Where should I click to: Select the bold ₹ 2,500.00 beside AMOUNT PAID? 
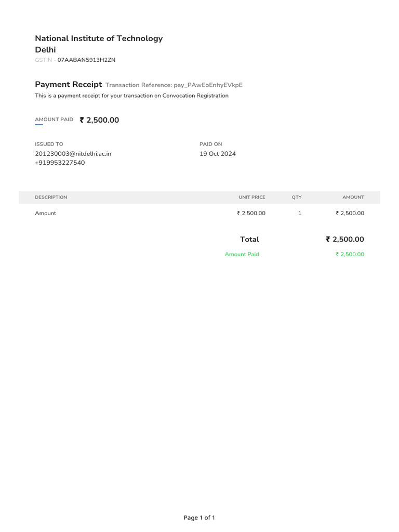pos(99,120)
